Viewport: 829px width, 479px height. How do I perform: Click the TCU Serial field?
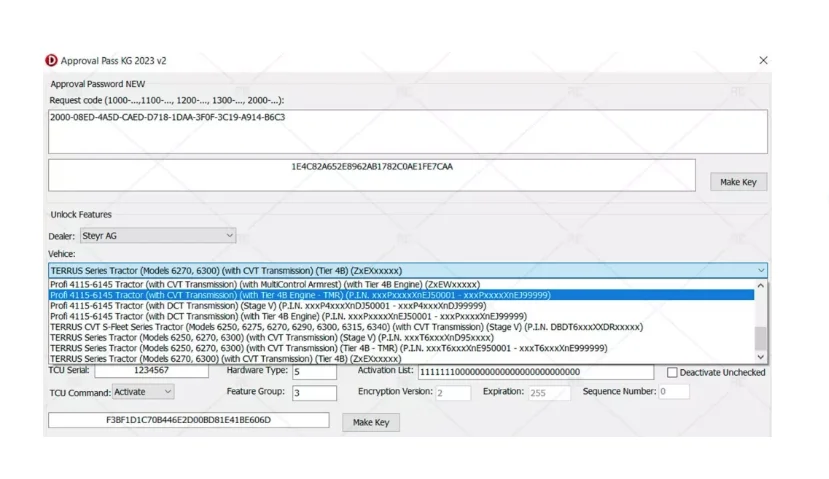(151, 371)
